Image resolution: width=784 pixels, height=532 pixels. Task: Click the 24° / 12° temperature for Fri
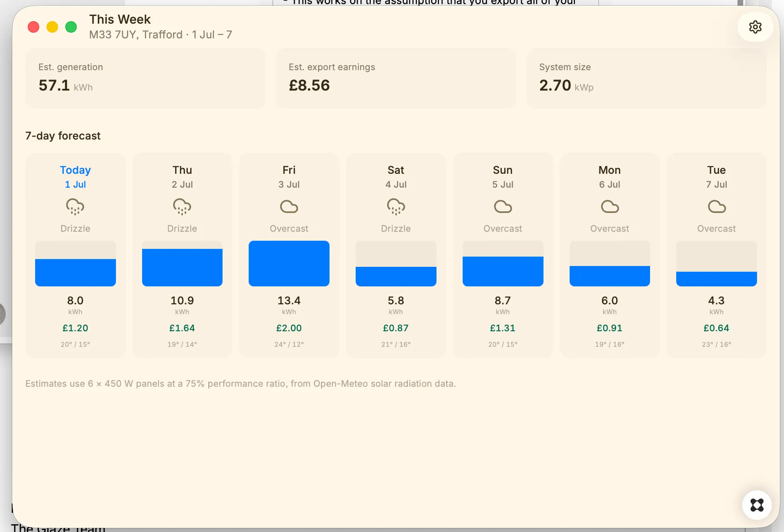289,344
